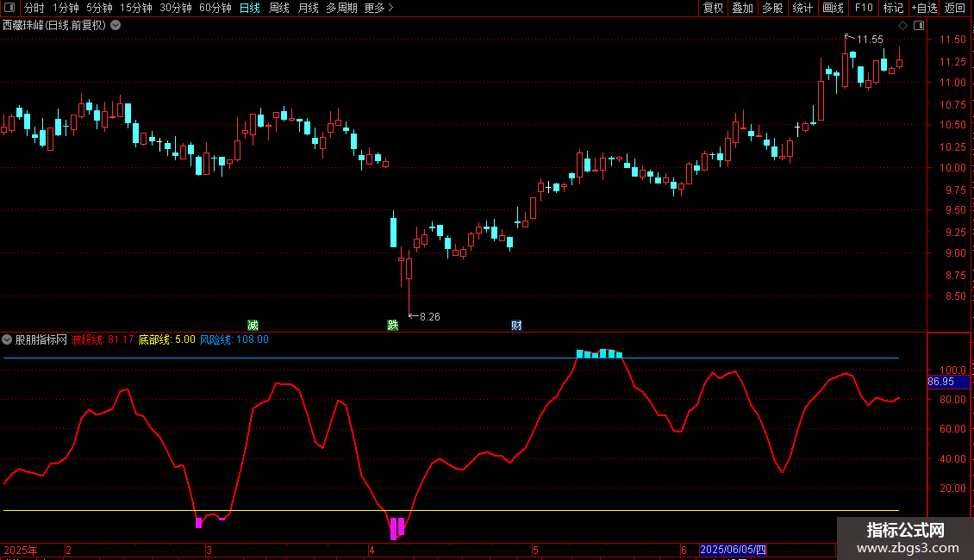
Task: Click the blue 财 marker icon
Action: tap(516, 326)
